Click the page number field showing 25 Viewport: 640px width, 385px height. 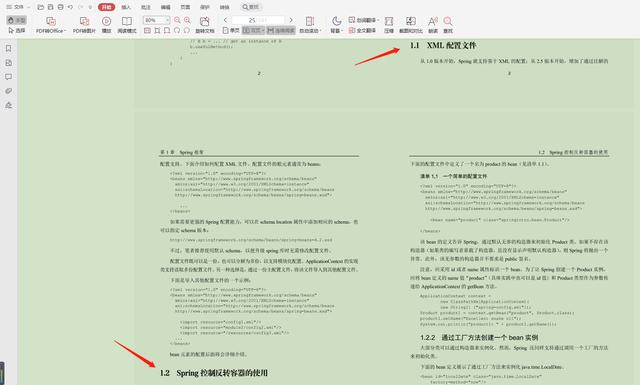258,20
